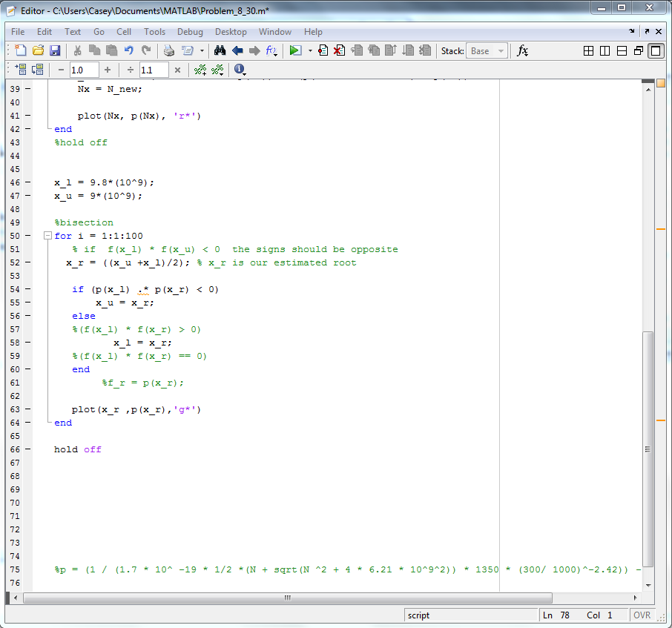Click the vertical scrollbar down arrow
The width and height of the screenshot is (672, 628).
point(648,586)
